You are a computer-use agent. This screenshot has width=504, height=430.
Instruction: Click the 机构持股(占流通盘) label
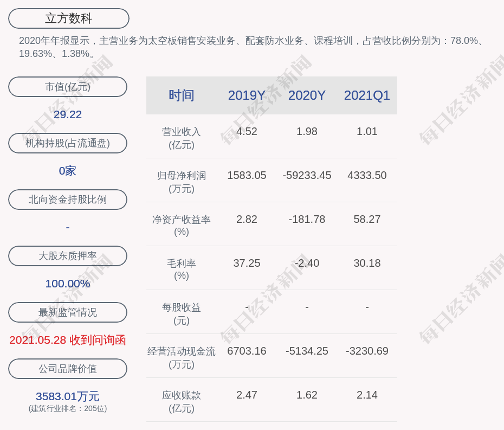coord(68,143)
